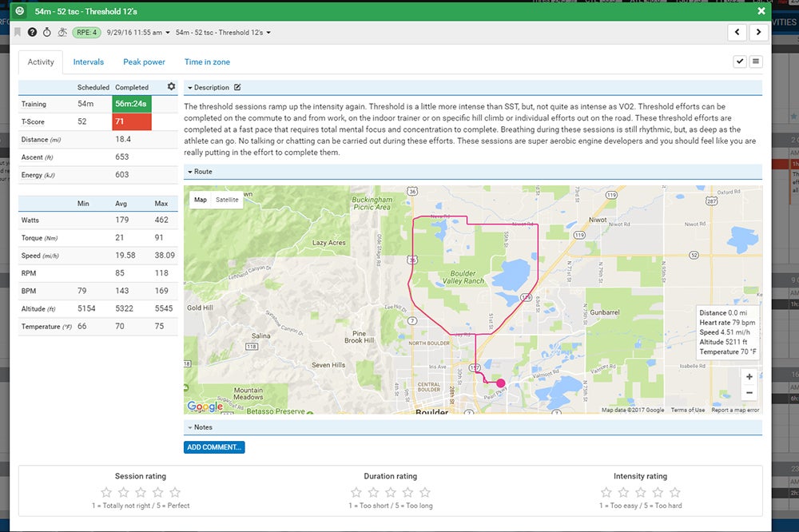Go to previous activity arrow
This screenshot has width=799, height=532.
click(737, 32)
